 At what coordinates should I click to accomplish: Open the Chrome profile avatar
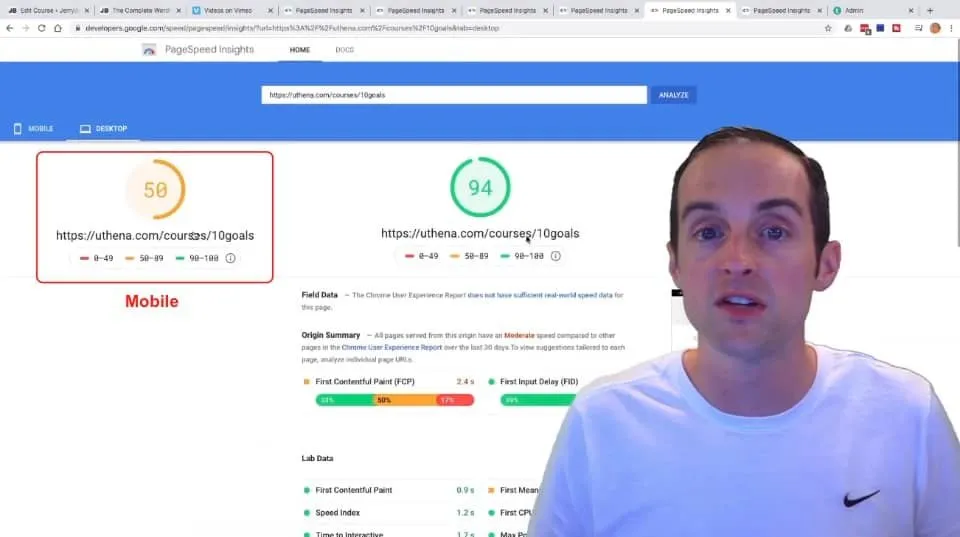point(935,28)
